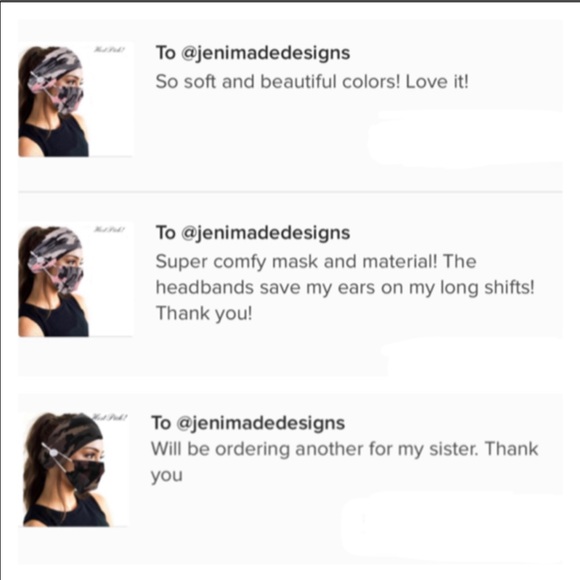Open the second review's pink camo product image
Screen dimensions: 580x580
click(x=76, y=280)
